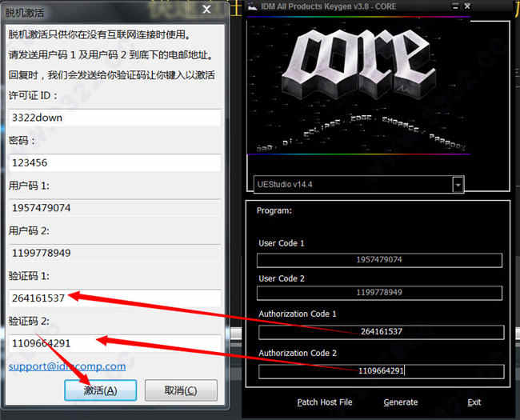Click the 激活(A) activate button
The image size is (520, 420).
(101, 390)
